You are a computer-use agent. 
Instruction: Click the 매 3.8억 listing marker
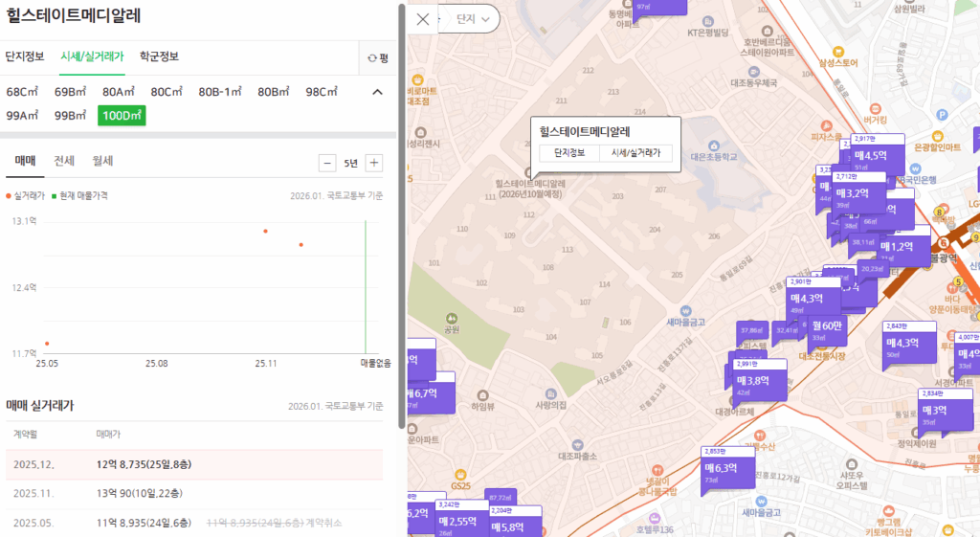click(759, 380)
